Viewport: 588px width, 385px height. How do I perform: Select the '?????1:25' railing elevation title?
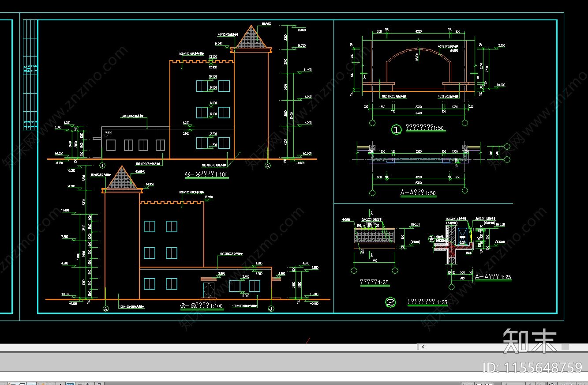[374, 282]
